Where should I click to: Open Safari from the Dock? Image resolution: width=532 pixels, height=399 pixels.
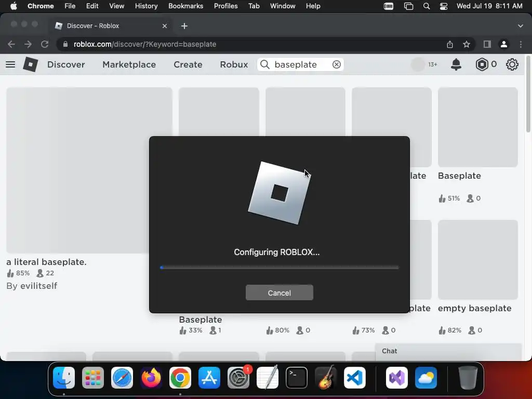pos(122,377)
